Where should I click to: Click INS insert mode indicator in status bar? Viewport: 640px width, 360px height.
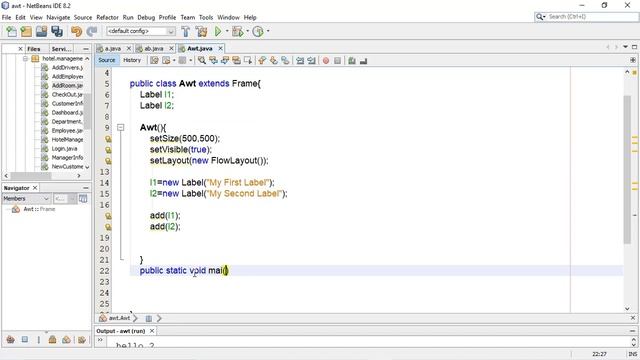pyautogui.click(x=633, y=354)
